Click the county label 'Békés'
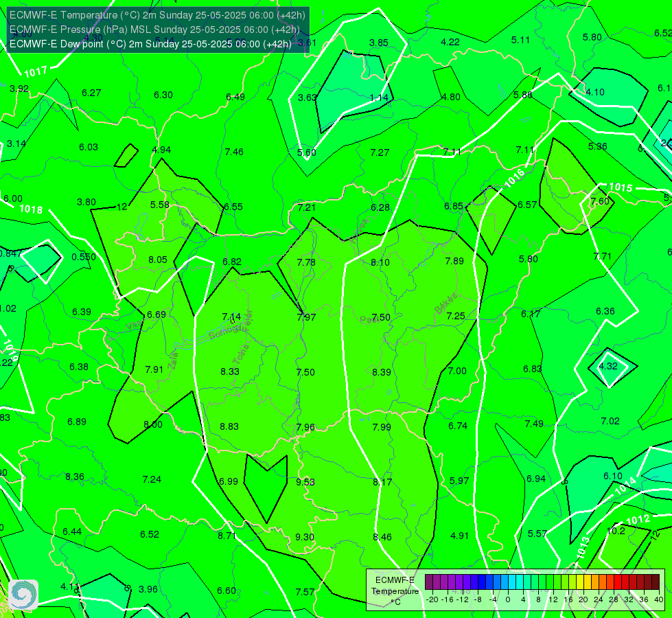 pyautogui.click(x=446, y=304)
